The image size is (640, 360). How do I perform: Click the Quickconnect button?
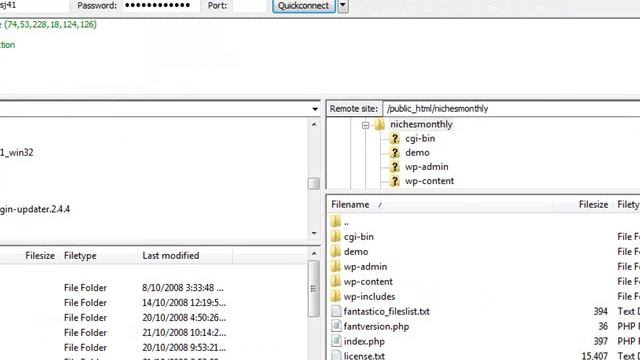pyautogui.click(x=304, y=6)
